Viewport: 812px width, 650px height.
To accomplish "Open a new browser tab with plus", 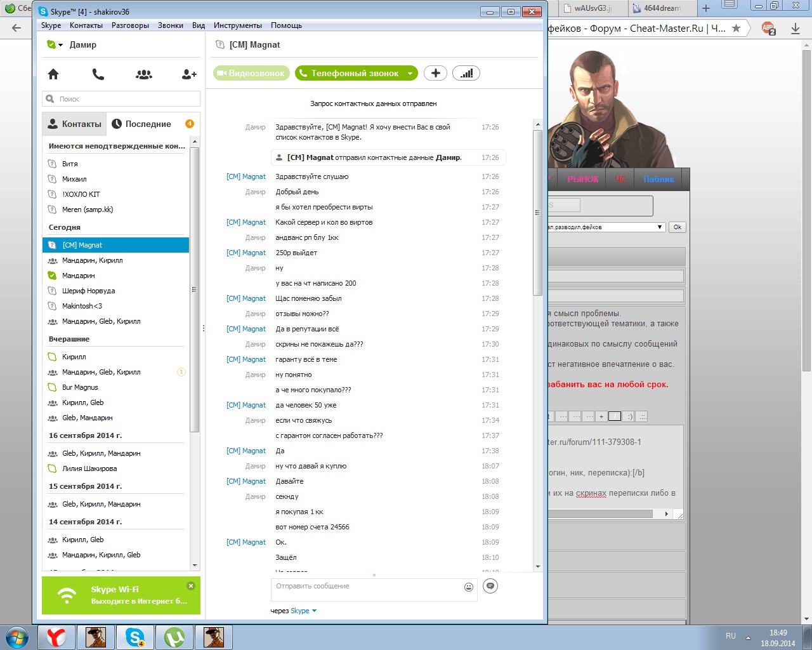I will coord(705,8).
